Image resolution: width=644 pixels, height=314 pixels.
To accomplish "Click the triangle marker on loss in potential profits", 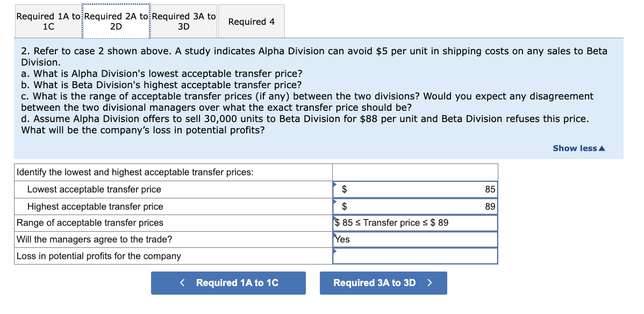I will (334, 252).
